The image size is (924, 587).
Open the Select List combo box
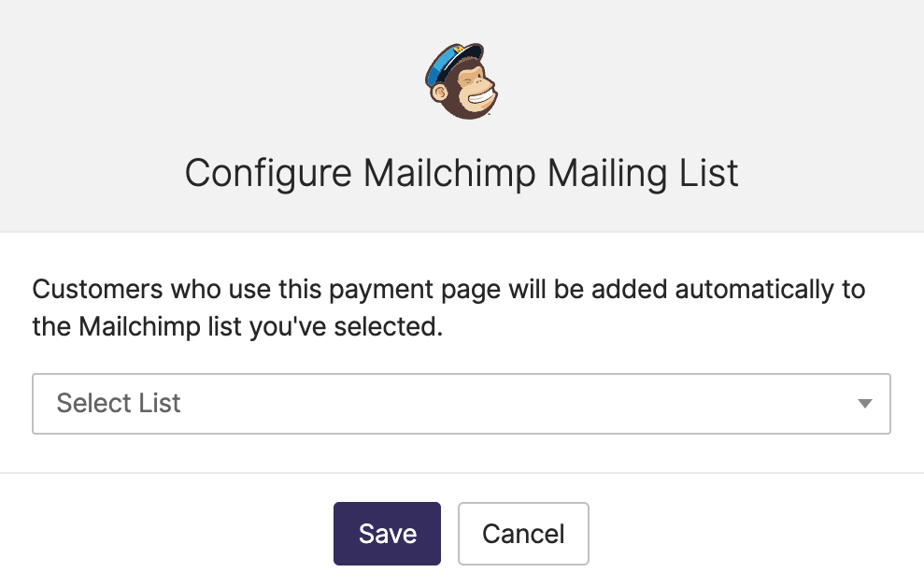(462, 404)
